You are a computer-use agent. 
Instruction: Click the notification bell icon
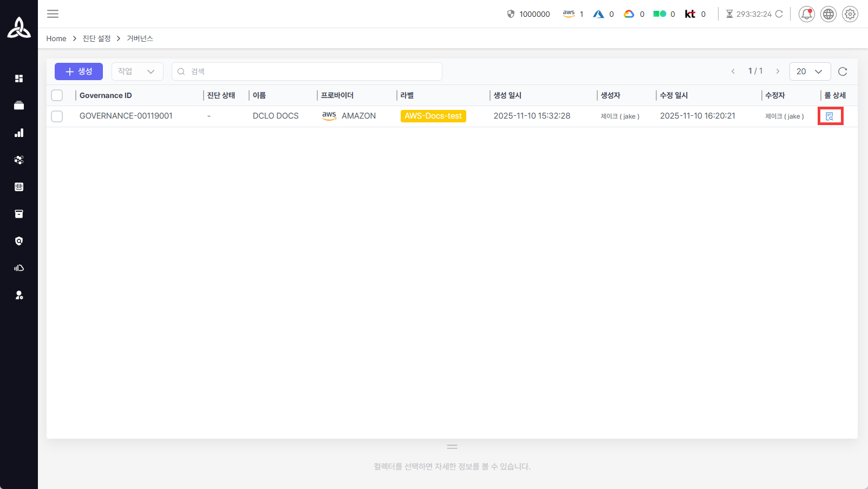pos(806,14)
